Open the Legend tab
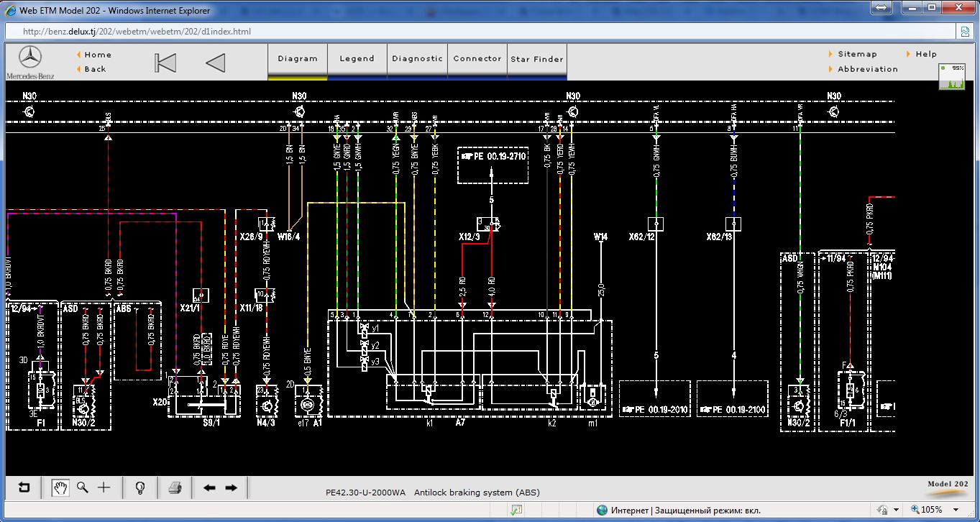980x522 pixels. point(357,59)
